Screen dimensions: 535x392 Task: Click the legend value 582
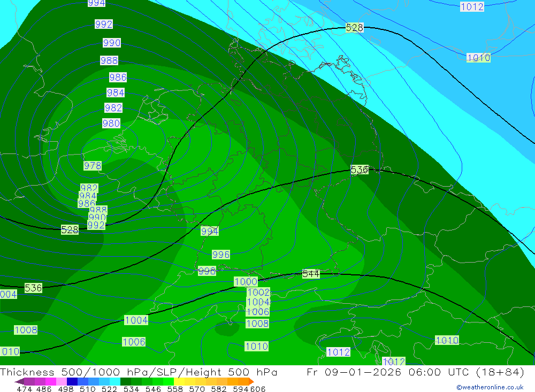(x=218, y=389)
